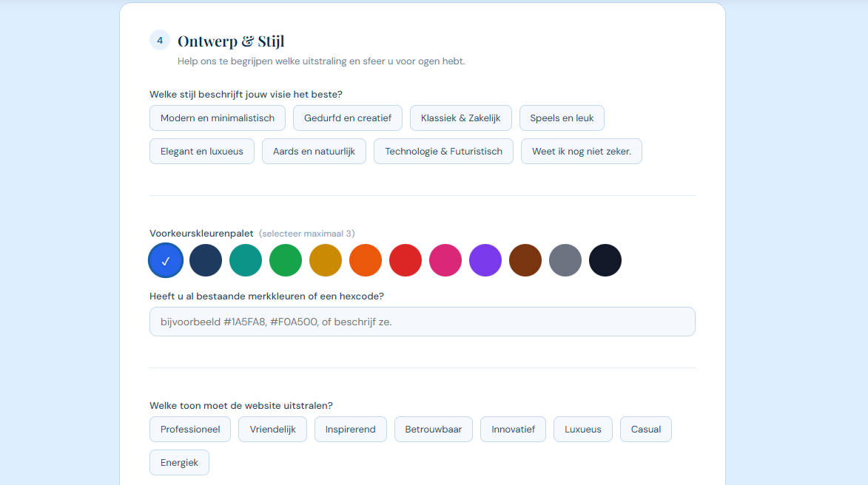Select the gray color swatch
Screen dimensions: 868x485
pyautogui.click(x=565, y=260)
